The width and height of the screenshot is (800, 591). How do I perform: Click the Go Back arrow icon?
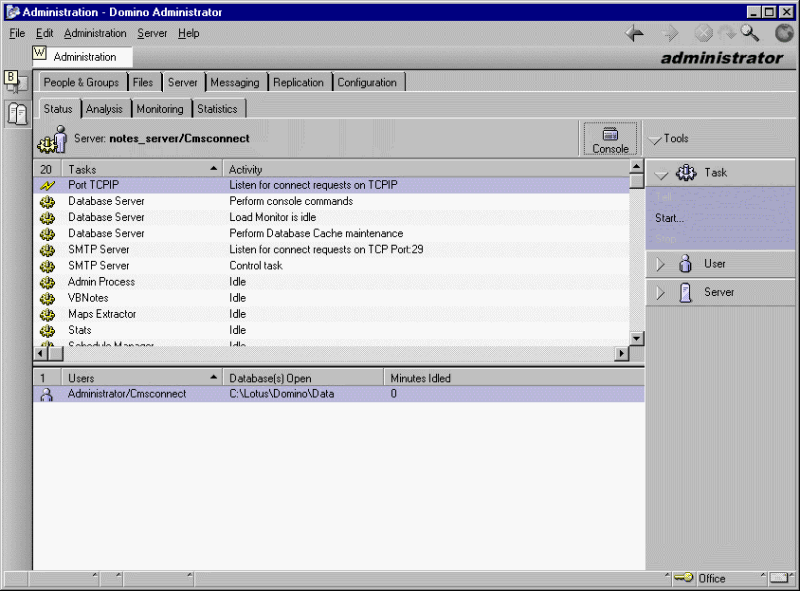pyautogui.click(x=634, y=34)
